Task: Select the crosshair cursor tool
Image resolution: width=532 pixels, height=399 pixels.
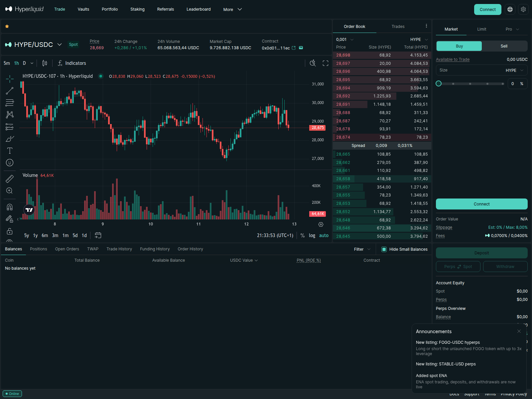Action: click(x=10, y=79)
